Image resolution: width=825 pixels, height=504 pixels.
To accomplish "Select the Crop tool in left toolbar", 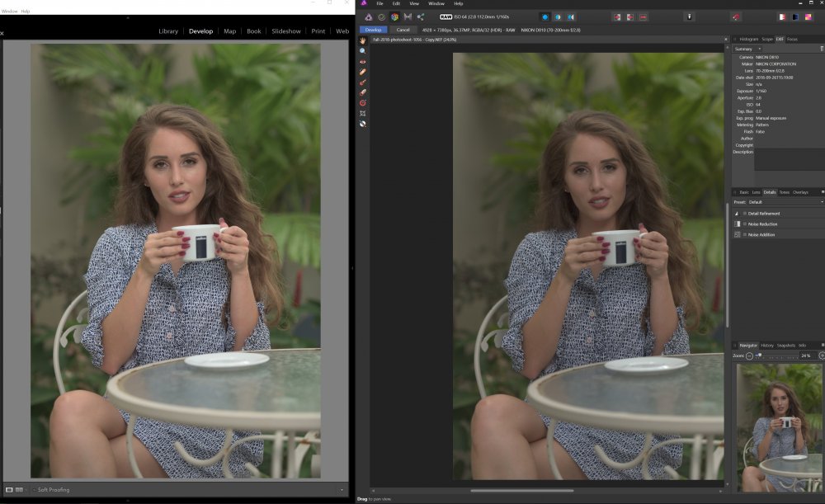I will click(363, 113).
